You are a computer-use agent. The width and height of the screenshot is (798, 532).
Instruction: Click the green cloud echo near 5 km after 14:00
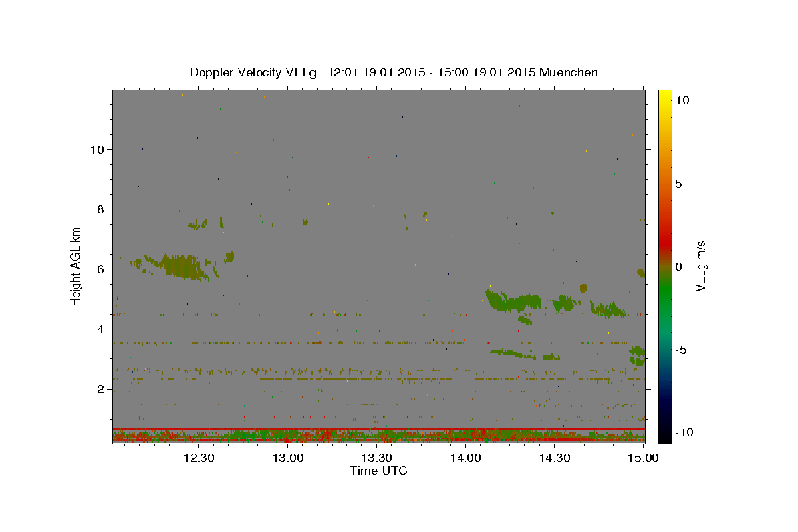pyautogui.click(x=515, y=301)
